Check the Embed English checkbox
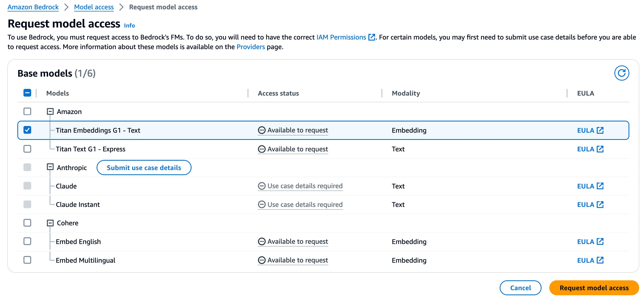644x299 pixels. tap(27, 241)
